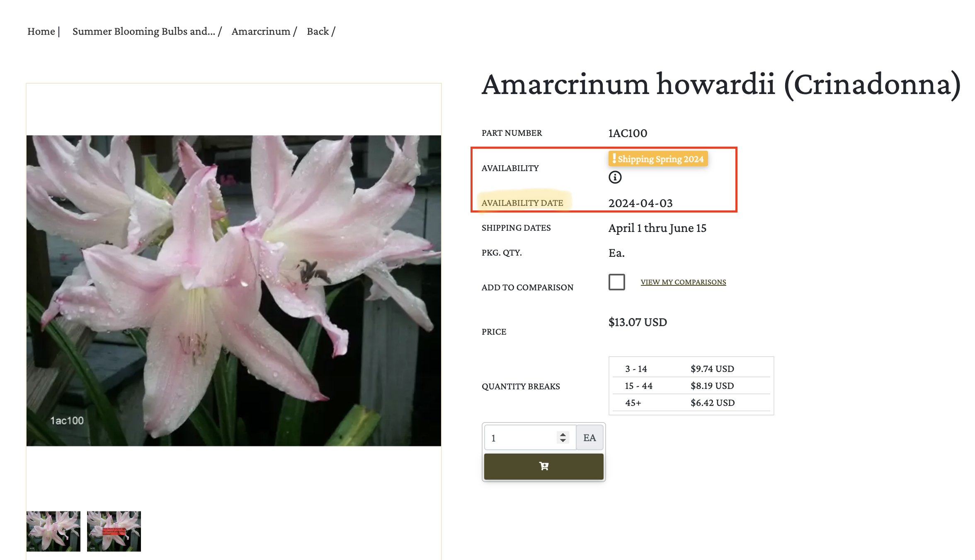975x560 pixels.
Task: Click the 45+ quantity range
Action: 633,403
